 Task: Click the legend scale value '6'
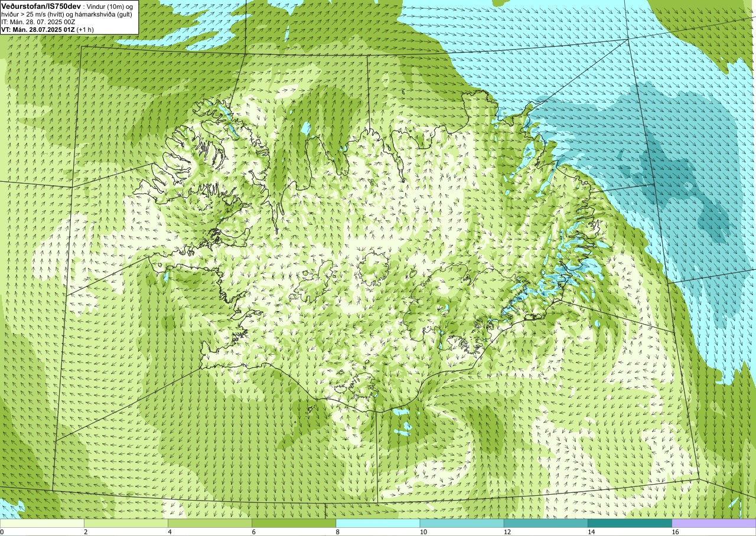[254, 532]
